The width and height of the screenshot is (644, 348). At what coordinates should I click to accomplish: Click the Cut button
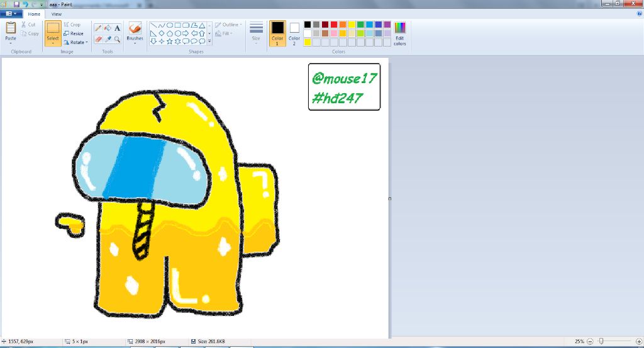tap(28, 25)
